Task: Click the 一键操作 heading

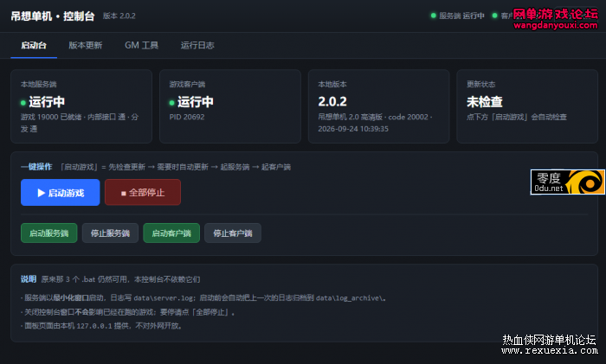Action: pos(36,167)
